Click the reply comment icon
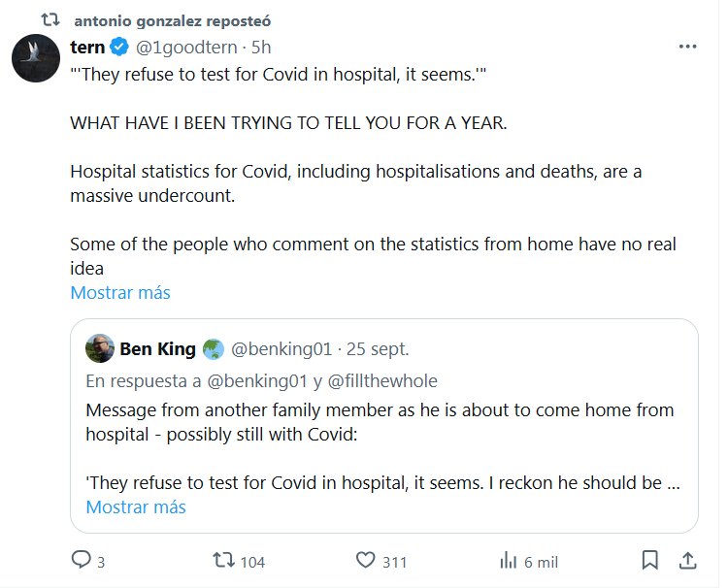 (x=81, y=560)
